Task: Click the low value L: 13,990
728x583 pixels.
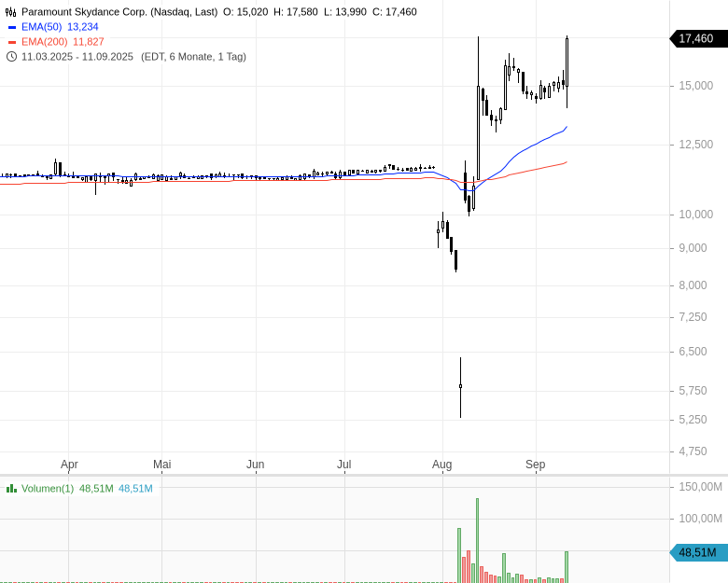Action: click(x=345, y=12)
